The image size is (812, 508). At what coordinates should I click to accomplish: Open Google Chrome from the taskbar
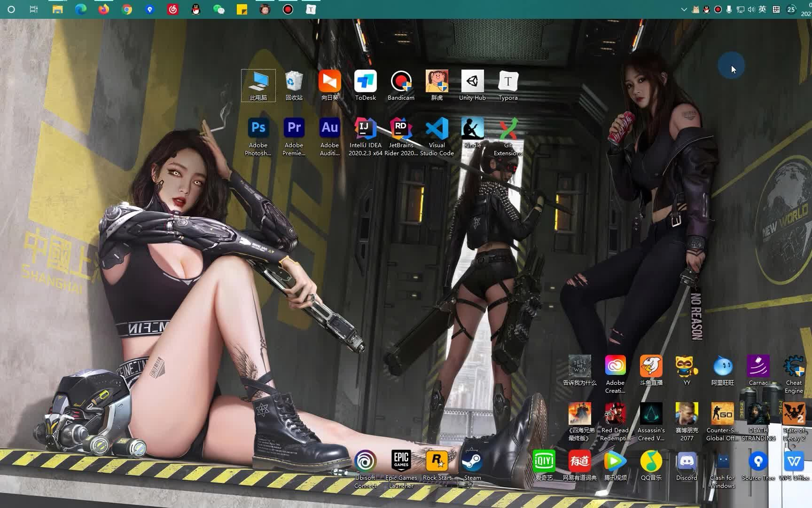(127, 9)
